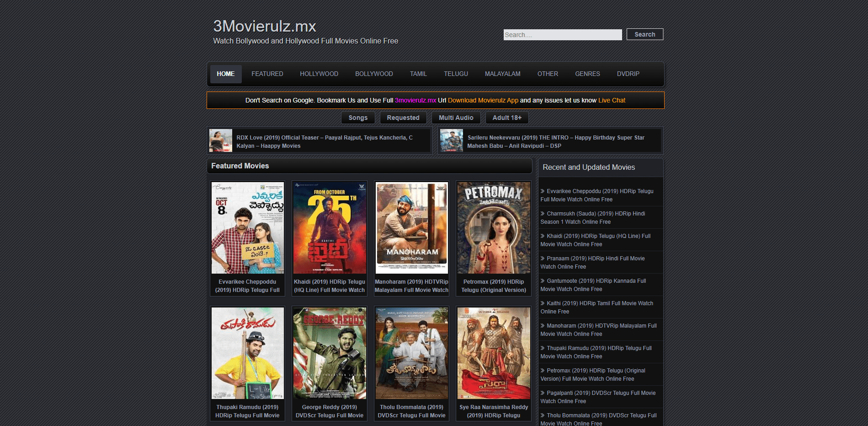This screenshot has height=426, width=868.
Task: Click the chevron icon beside Charmsukh entry
Action: [543, 214]
